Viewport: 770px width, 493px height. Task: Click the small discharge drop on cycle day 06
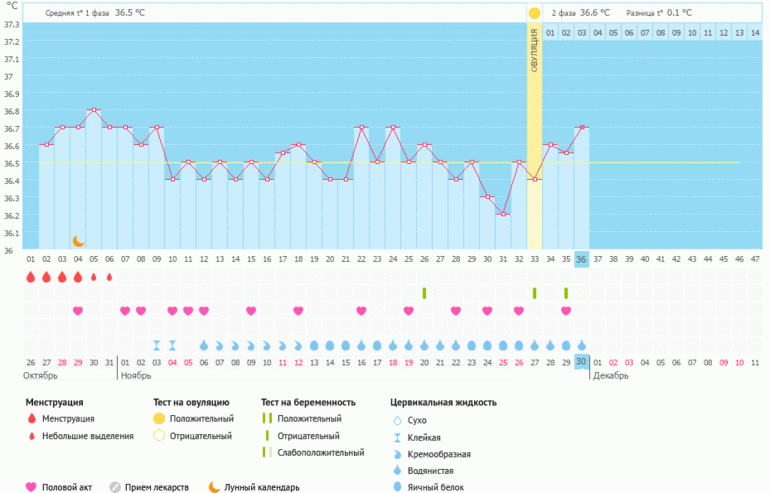pyautogui.click(x=109, y=277)
